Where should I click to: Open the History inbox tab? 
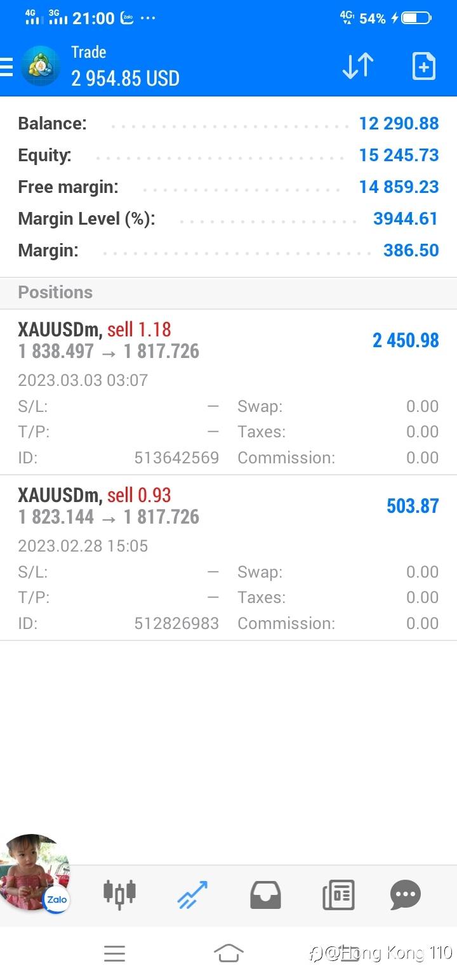point(266,895)
